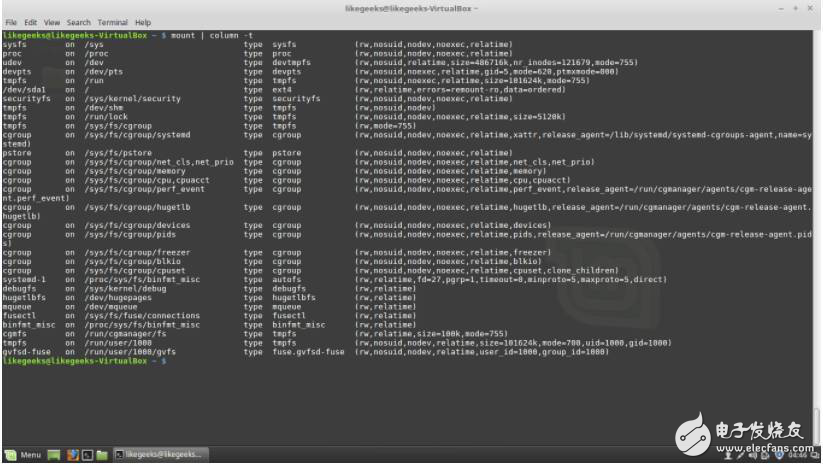
Task: Click the '/run/lock' mount point
Action: (106, 117)
